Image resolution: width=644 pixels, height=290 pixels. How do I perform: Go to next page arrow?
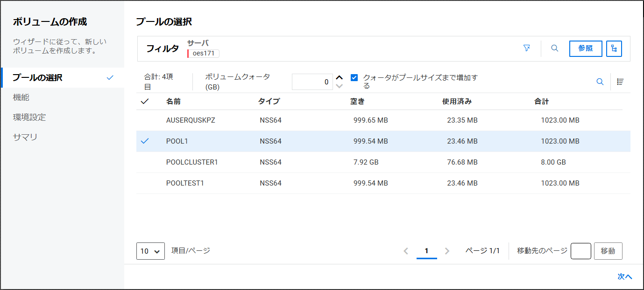pyautogui.click(x=447, y=251)
